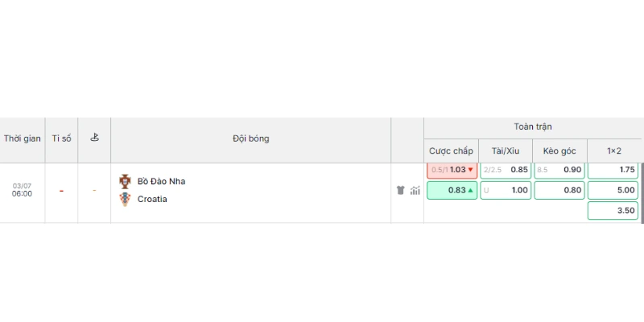Viewport: 644px width, 322px height.
Task: Select handicap odds 0.83 for Croatia
Action: click(x=452, y=190)
